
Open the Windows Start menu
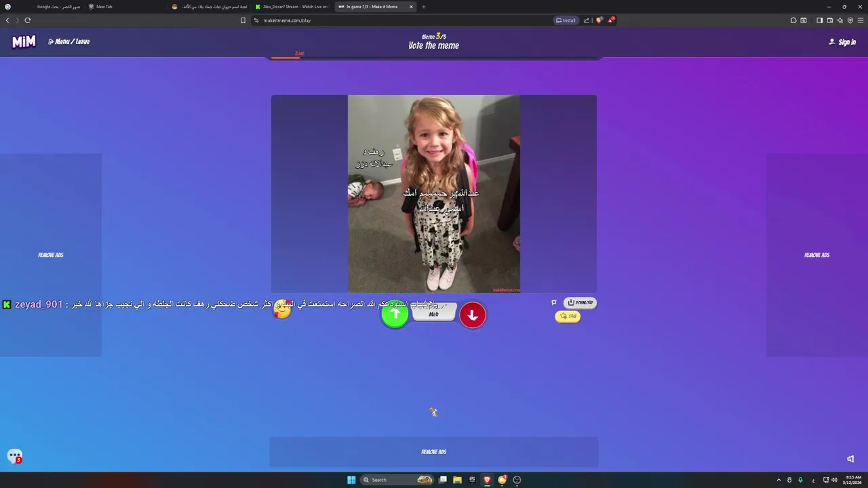click(351, 480)
